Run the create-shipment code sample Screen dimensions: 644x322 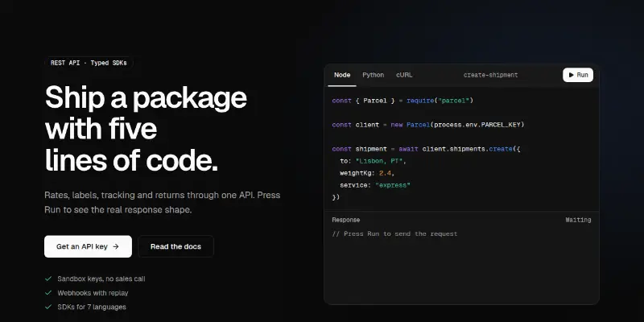click(578, 75)
